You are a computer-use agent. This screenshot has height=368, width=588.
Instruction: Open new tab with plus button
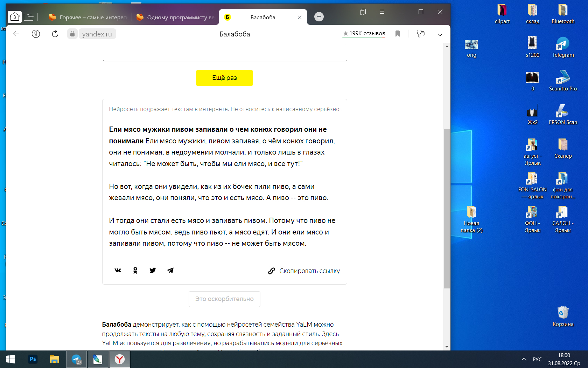(x=319, y=17)
